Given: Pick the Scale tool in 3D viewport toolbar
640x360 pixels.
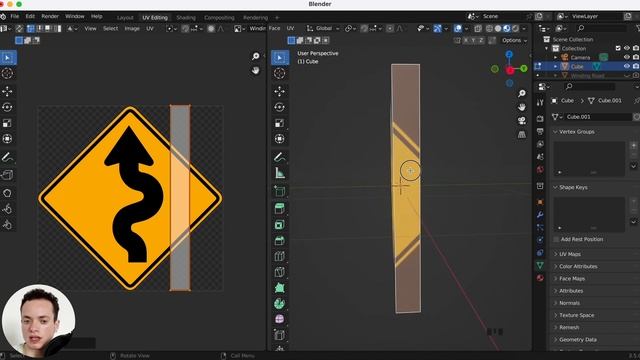Looking at the screenshot, I should [280, 123].
